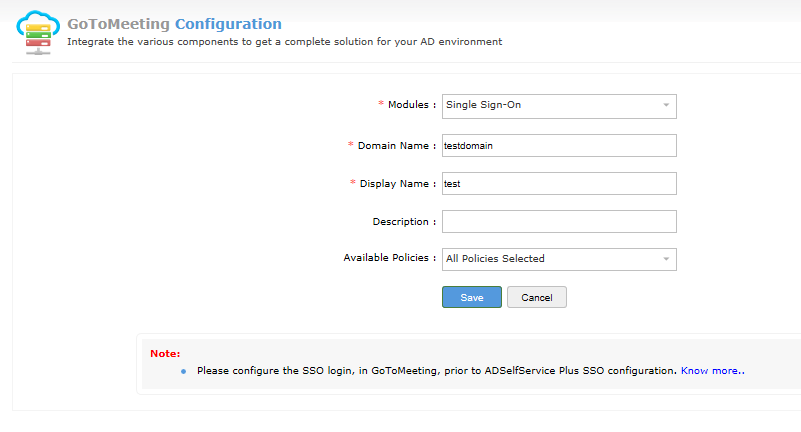This screenshot has height=432, width=801.
Task: Click the Integrate the various components subtitle
Action: (x=284, y=42)
